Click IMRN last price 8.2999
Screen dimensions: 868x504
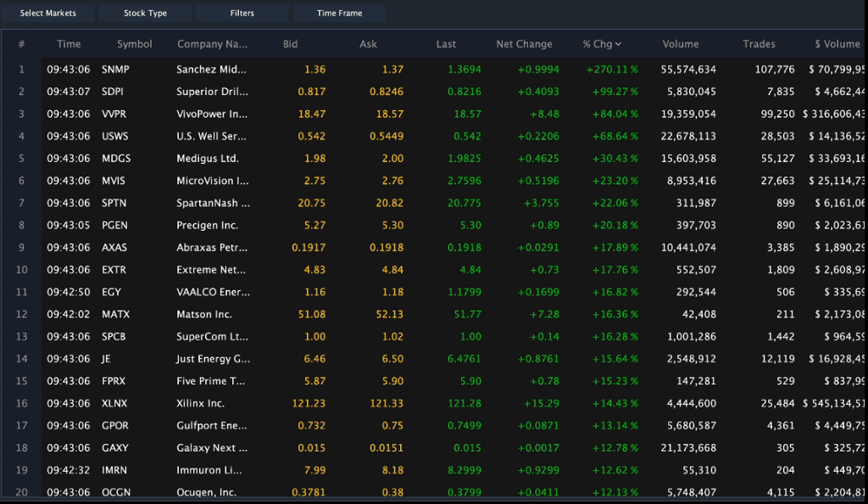tap(465, 470)
